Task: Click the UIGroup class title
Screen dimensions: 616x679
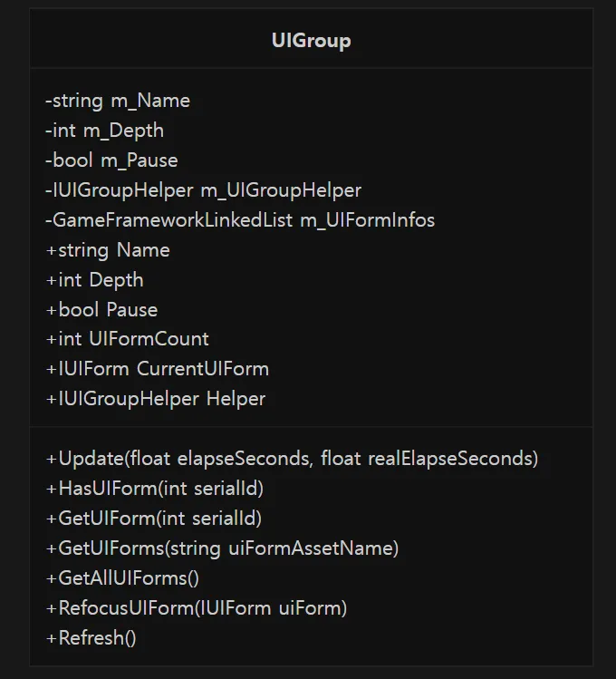Action: 311,40
